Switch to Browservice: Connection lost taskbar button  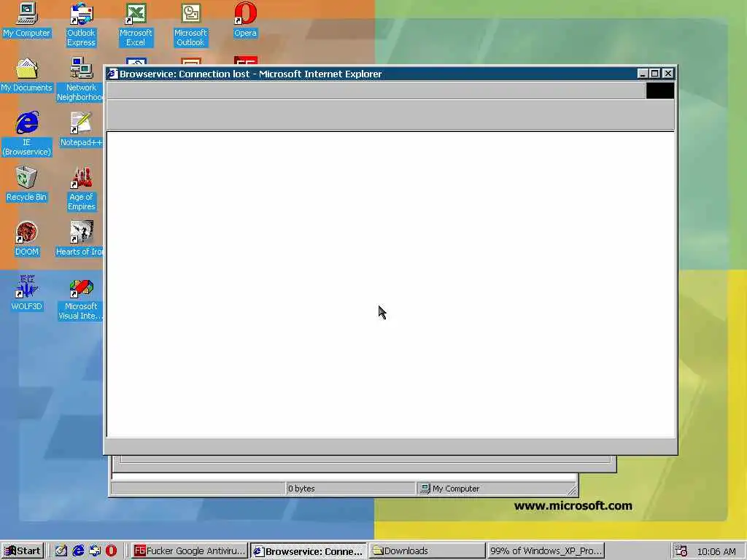pyautogui.click(x=309, y=551)
